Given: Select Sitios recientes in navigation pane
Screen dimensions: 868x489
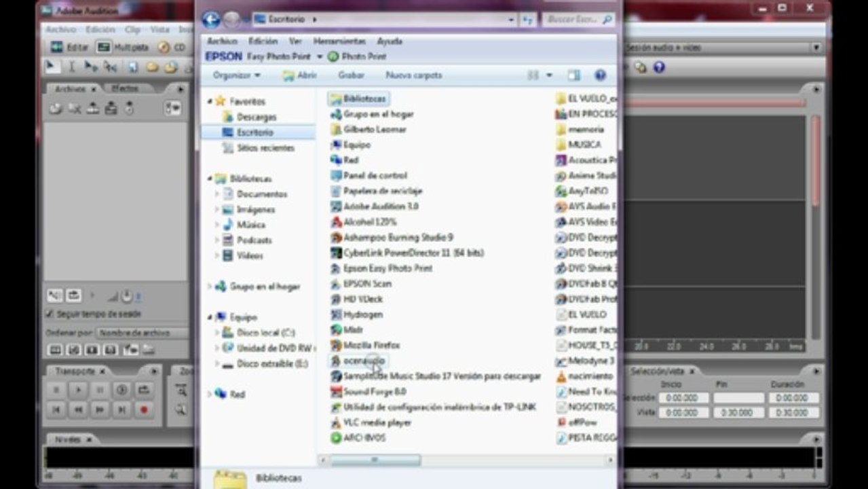Looking at the screenshot, I should 265,147.
